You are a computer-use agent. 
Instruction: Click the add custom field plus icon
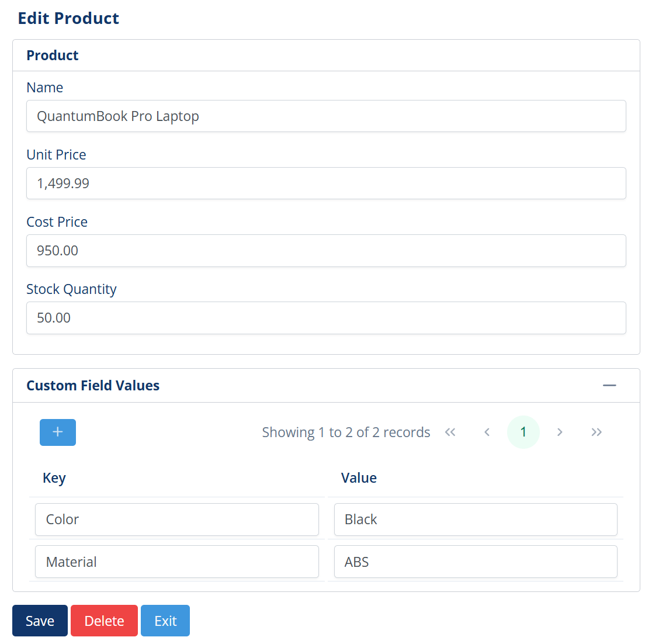(57, 432)
